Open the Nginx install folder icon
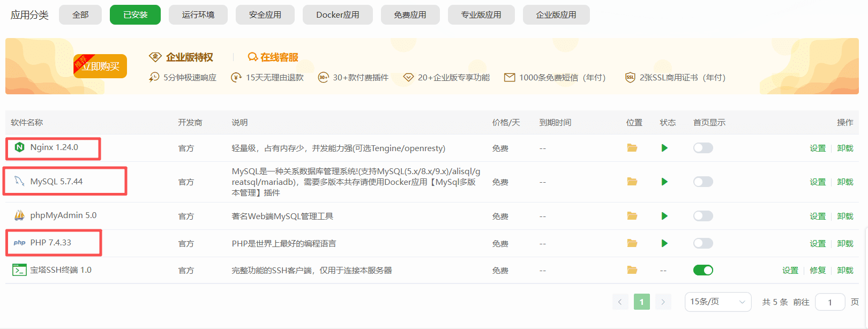The height and width of the screenshot is (329, 868). [632, 148]
